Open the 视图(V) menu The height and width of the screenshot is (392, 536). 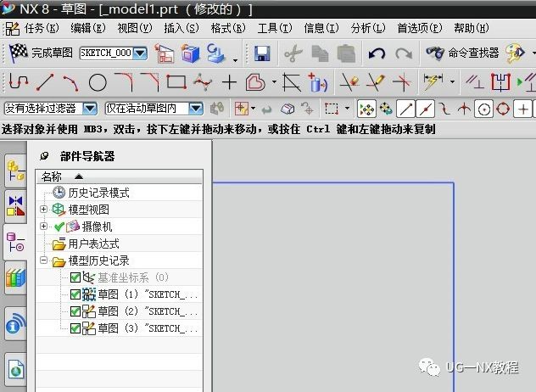tap(135, 28)
